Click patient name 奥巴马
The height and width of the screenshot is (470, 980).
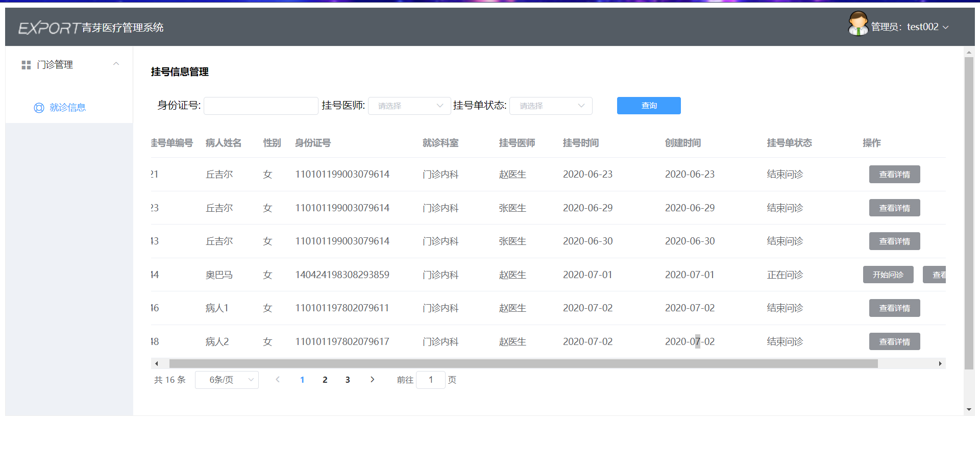[219, 275]
